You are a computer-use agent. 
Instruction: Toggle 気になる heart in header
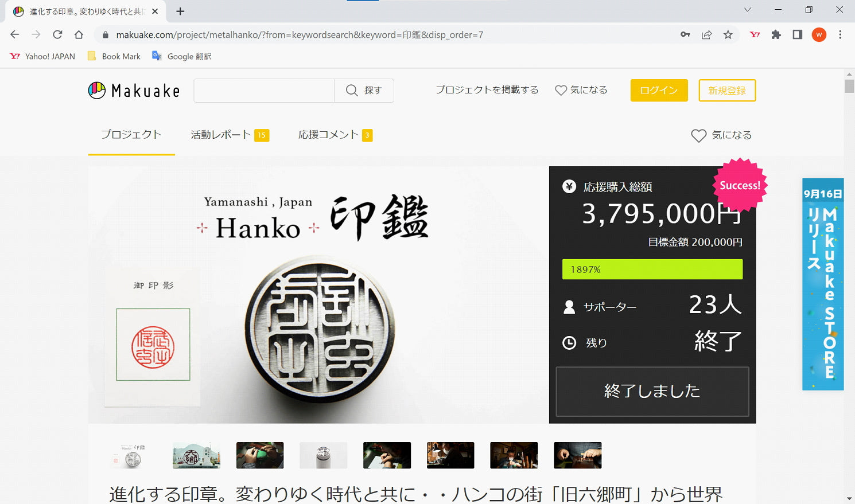click(x=581, y=90)
